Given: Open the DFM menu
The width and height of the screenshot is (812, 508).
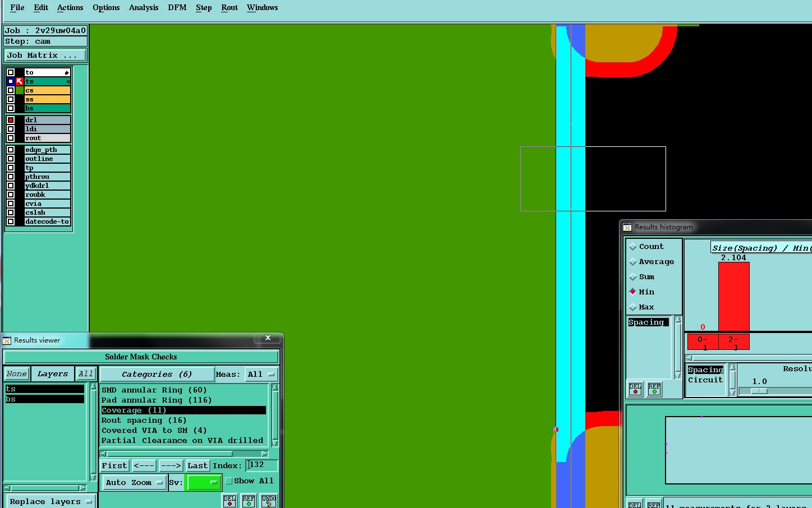Looking at the screenshot, I should pyautogui.click(x=177, y=8).
